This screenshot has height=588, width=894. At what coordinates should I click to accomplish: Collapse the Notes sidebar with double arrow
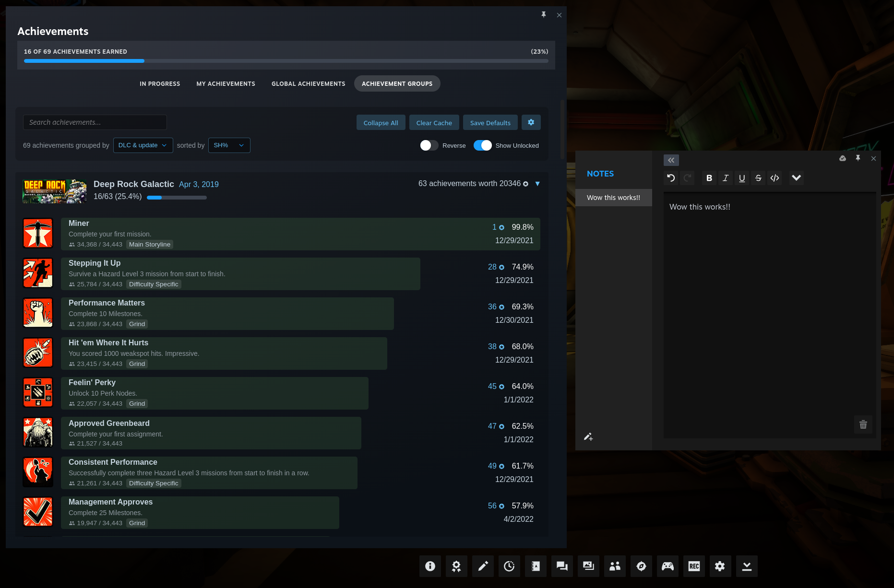tap(671, 160)
